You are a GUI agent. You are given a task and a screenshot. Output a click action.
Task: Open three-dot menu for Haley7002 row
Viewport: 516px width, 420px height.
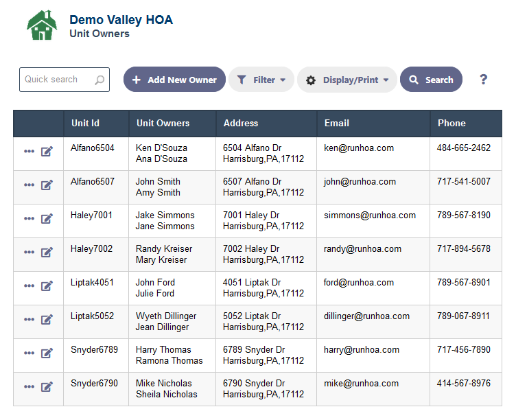tap(29, 252)
